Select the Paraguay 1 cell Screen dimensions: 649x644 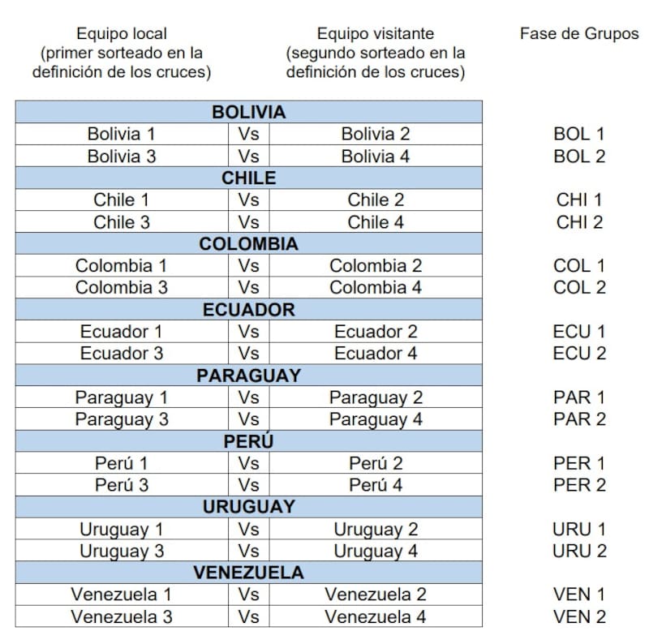(x=121, y=397)
